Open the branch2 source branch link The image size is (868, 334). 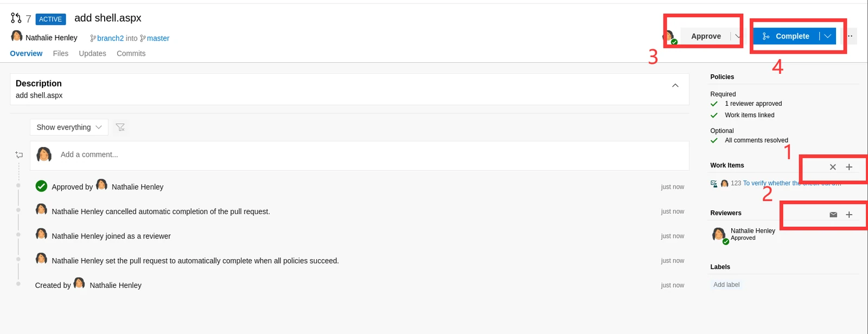point(110,38)
